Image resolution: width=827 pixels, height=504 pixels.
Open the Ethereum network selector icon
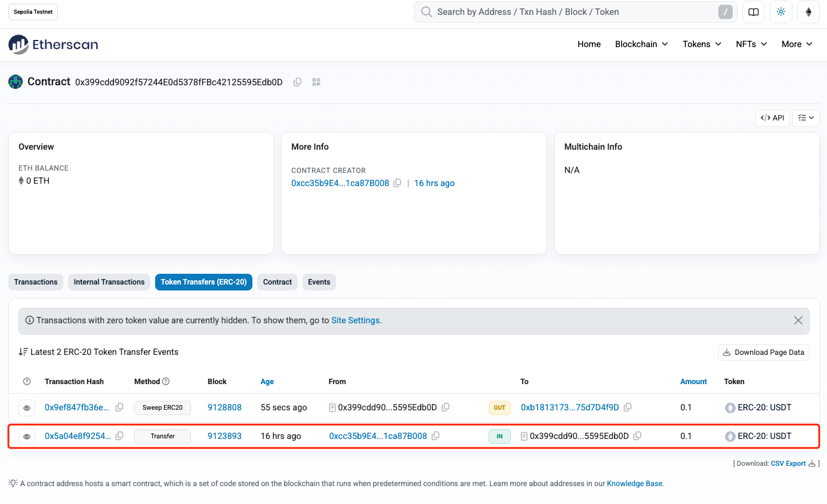[809, 12]
